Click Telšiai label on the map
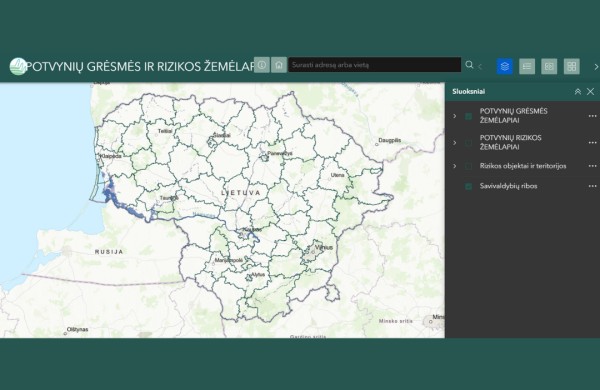Viewport: 600px width, 390px height. [x=165, y=131]
